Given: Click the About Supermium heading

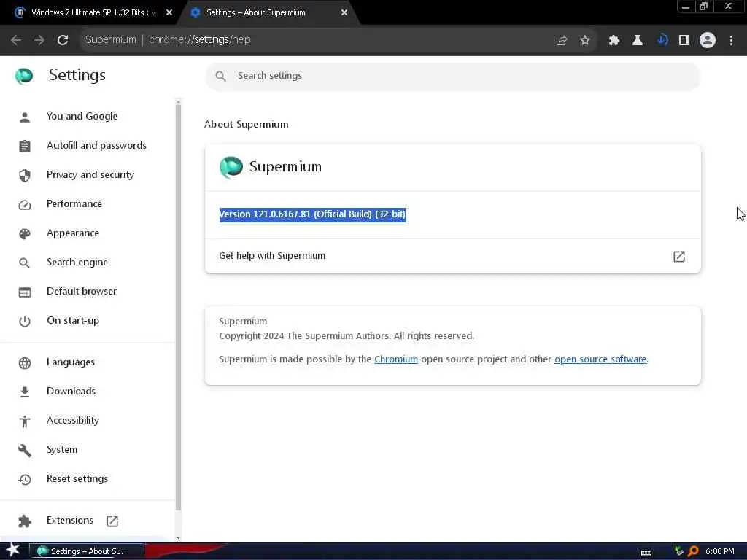Looking at the screenshot, I should tap(247, 124).
